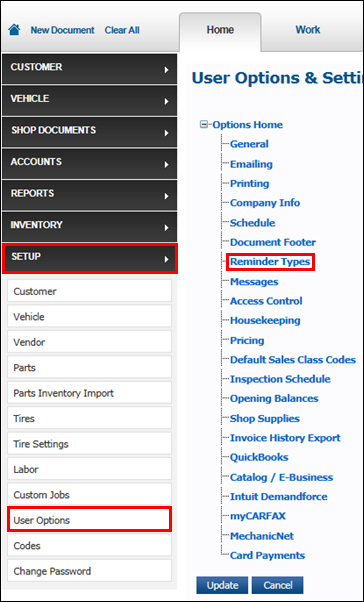Open Messages options

[254, 282]
